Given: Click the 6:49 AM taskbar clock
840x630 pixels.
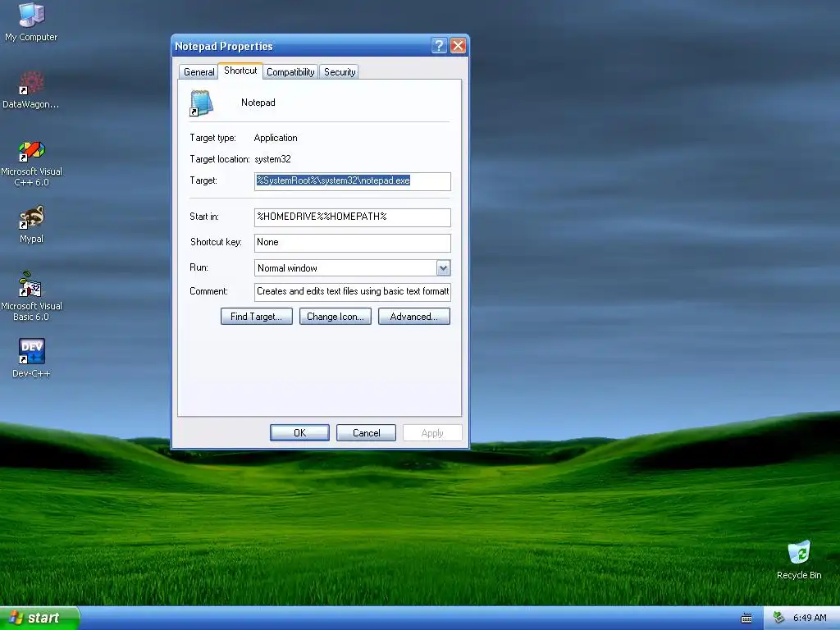Looking at the screenshot, I should click(x=810, y=618).
